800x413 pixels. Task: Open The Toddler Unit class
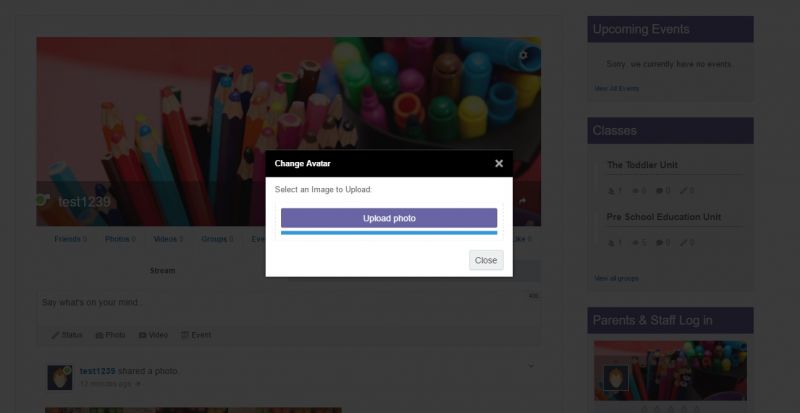pos(642,165)
